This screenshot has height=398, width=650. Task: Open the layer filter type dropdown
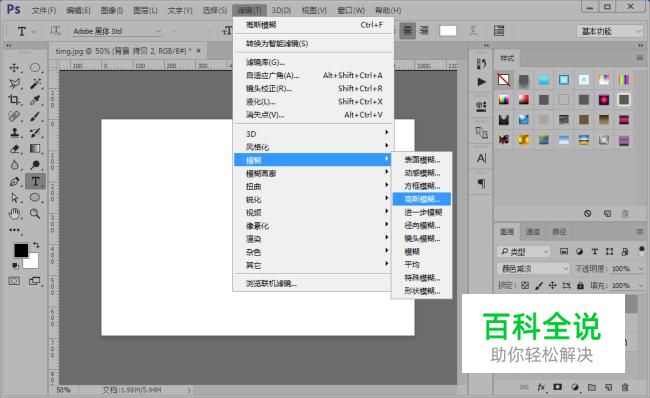point(523,251)
